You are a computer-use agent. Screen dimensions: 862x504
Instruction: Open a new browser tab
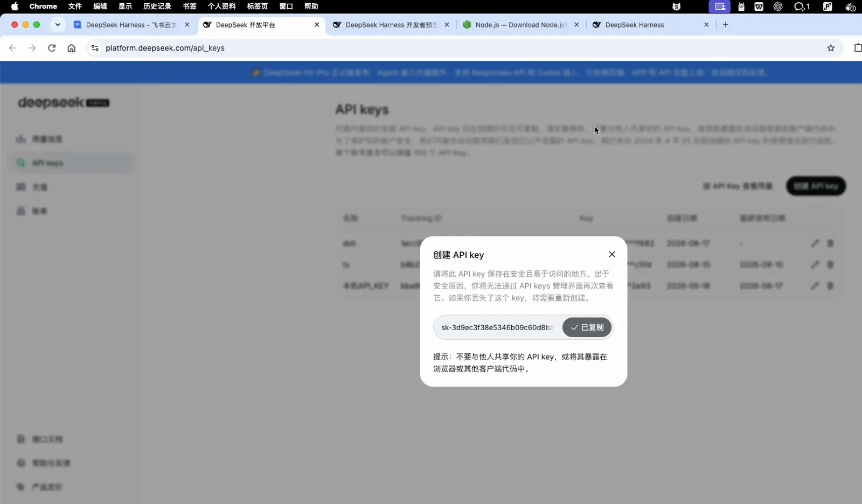coord(726,25)
